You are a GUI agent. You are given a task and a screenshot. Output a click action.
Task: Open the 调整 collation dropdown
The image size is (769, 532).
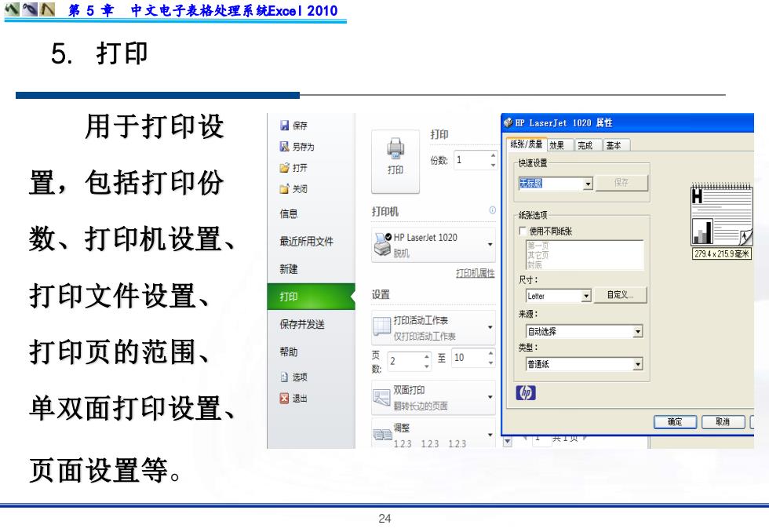click(x=490, y=435)
